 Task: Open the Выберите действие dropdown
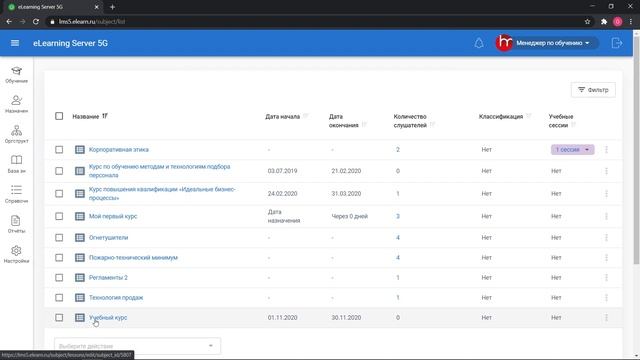point(137,346)
